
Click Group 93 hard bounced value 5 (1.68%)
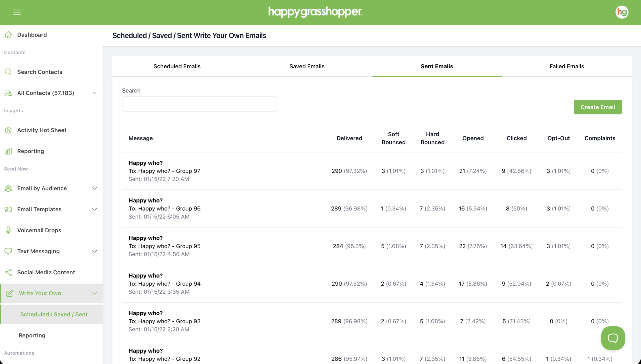click(433, 321)
